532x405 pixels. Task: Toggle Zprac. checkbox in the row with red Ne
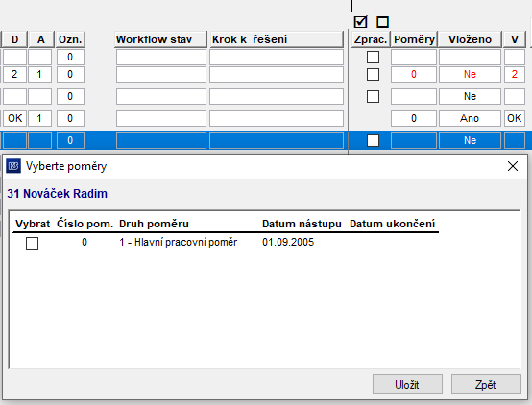[373, 74]
